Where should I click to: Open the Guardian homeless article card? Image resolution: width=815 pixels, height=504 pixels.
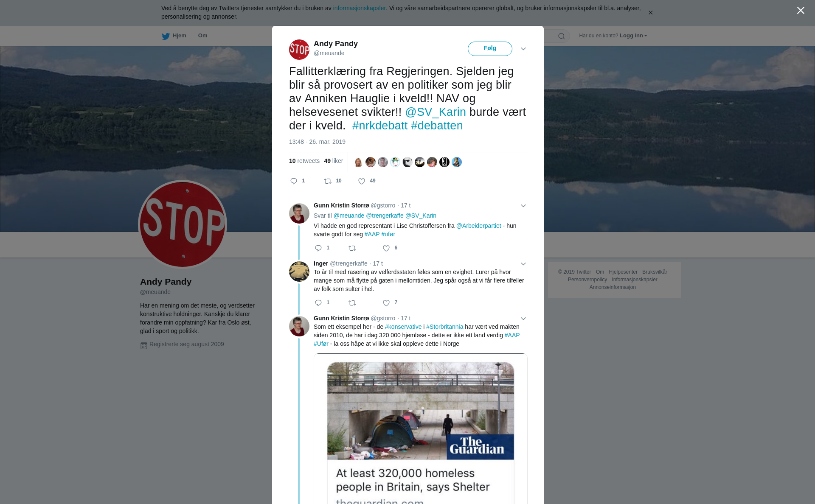tap(421, 428)
